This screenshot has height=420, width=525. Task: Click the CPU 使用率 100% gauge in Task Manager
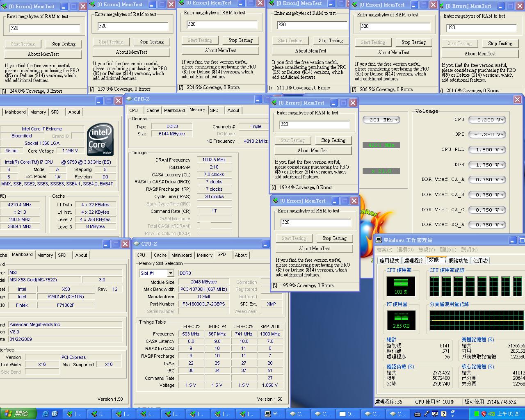coord(401,286)
